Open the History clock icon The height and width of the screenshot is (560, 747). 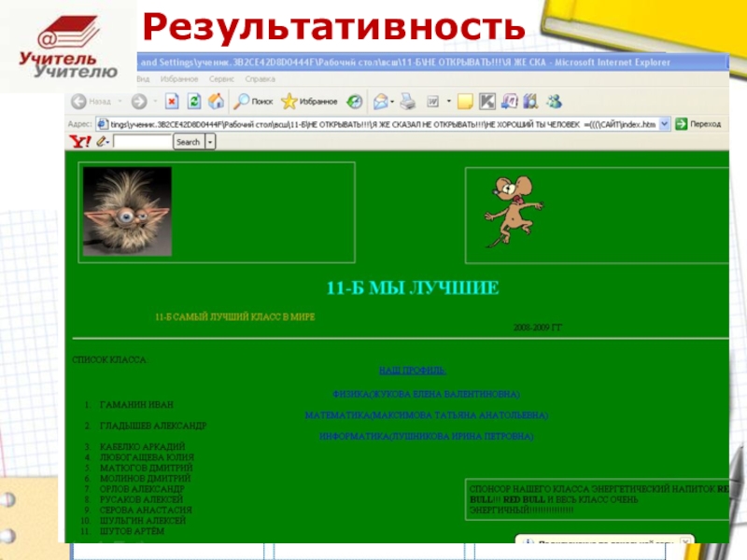355,102
